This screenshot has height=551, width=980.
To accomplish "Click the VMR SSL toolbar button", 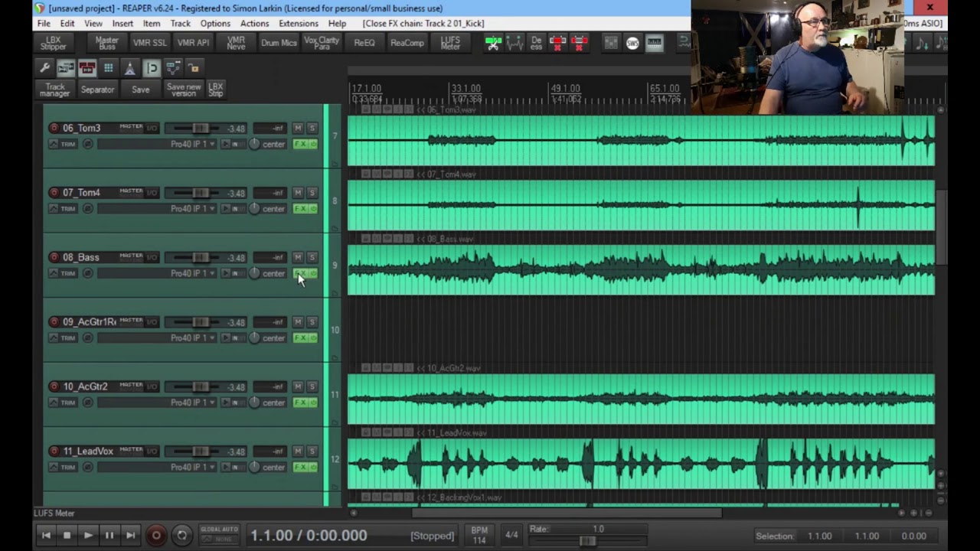I will 149,43.
